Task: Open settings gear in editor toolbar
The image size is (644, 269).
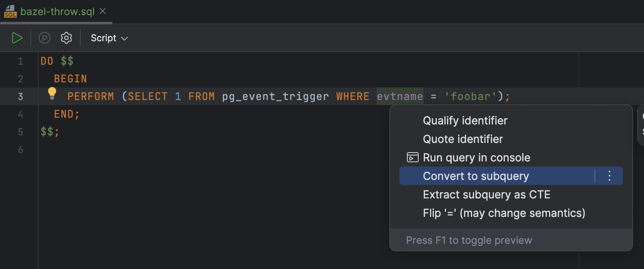Action: (66, 38)
